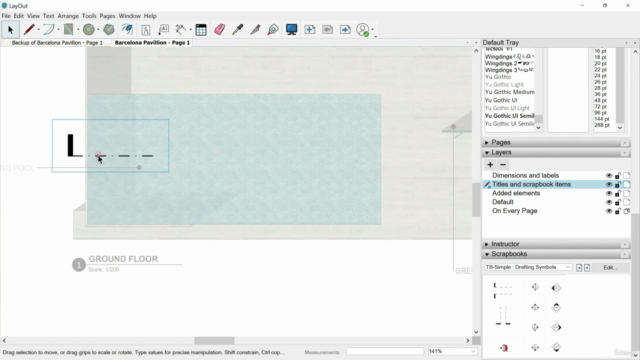The height and width of the screenshot is (360, 640).
Task: Click the scrapbook Edit button
Action: pyautogui.click(x=610, y=267)
